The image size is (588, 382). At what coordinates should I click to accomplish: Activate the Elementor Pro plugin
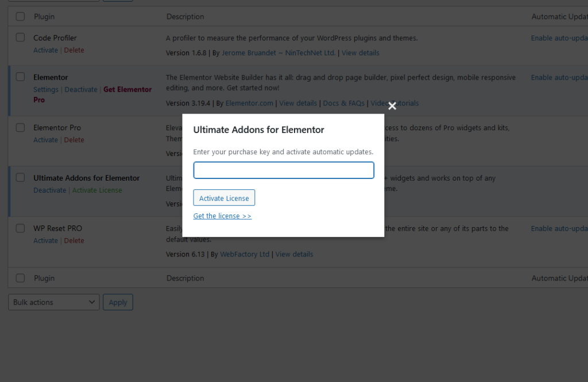click(46, 140)
